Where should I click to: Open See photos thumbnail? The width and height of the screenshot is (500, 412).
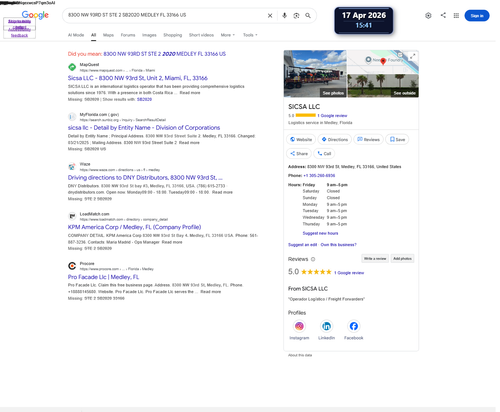(x=315, y=74)
